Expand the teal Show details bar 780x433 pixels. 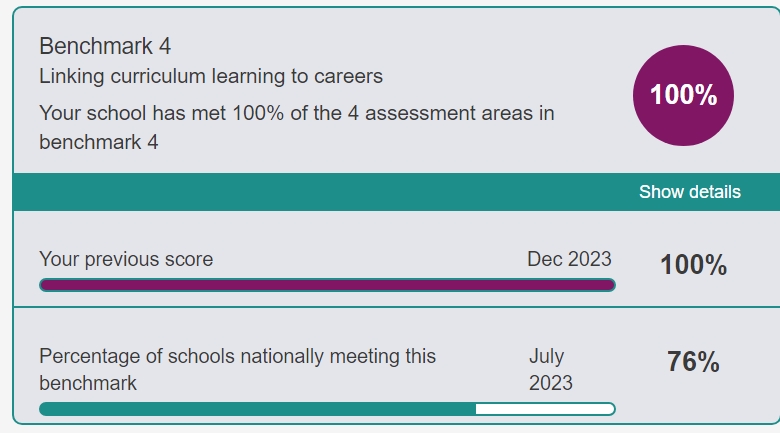(x=396, y=192)
